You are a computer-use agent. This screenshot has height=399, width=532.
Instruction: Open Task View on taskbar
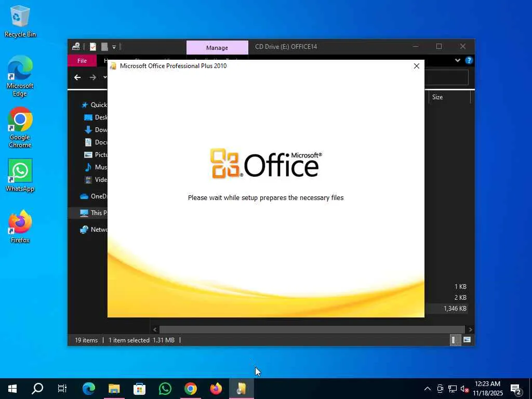pyautogui.click(x=62, y=389)
